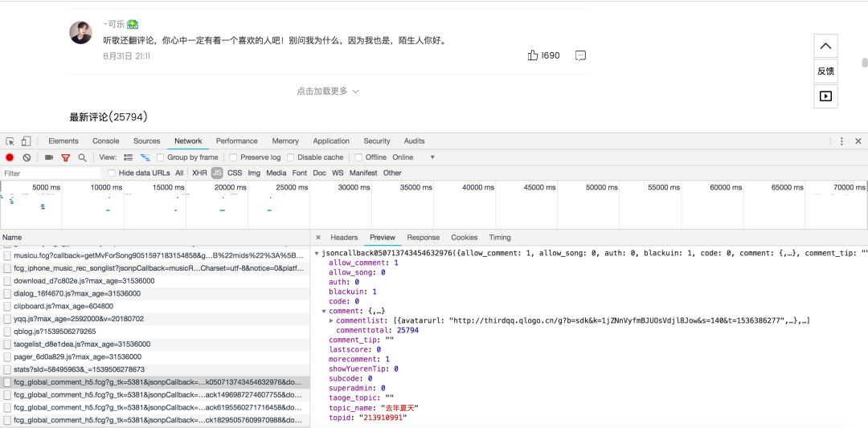Select request pager_6d0a829.js
The height and width of the screenshot is (428, 868).
(x=155, y=357)
